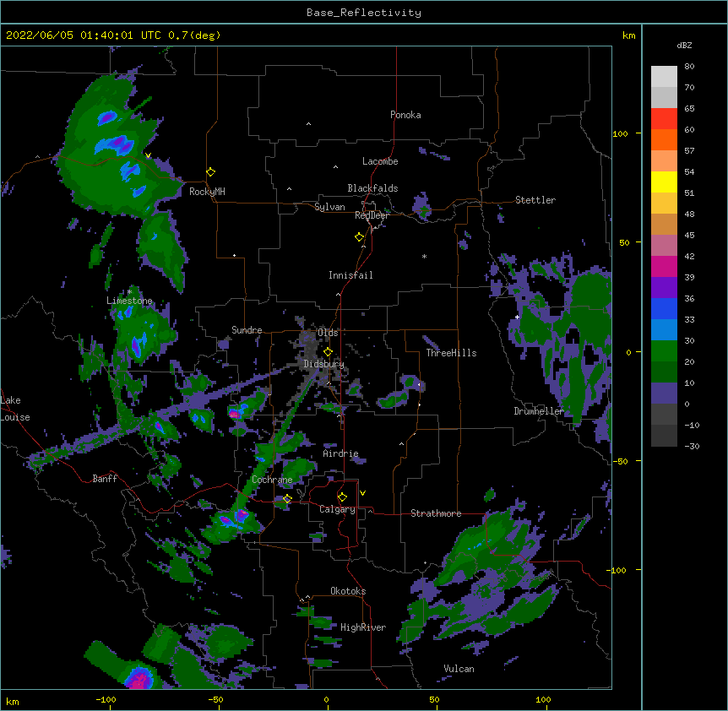This screenshot has height=711, width=728.
Task: Click the Base_Reflectivity title
Action: (x=364, y=13)
